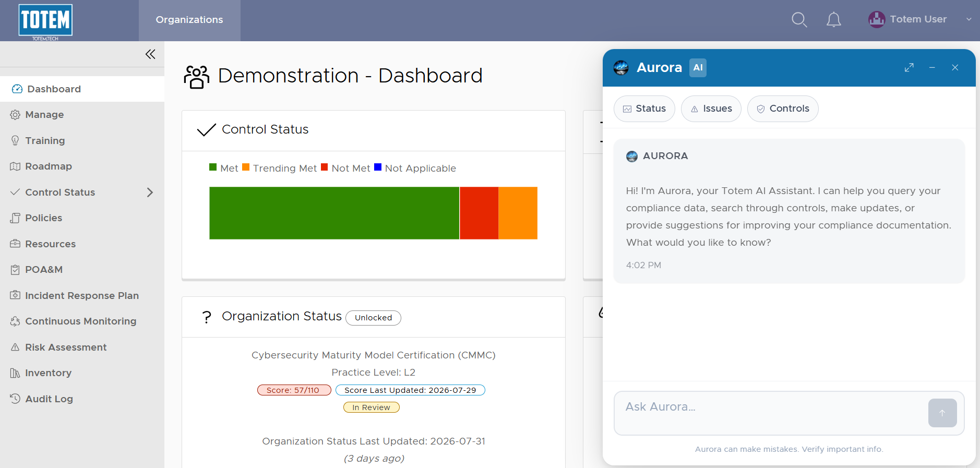The height and width of the screenshot is (468, 980).
Task: View the Audit Log page
Action: tap(82, 399)
